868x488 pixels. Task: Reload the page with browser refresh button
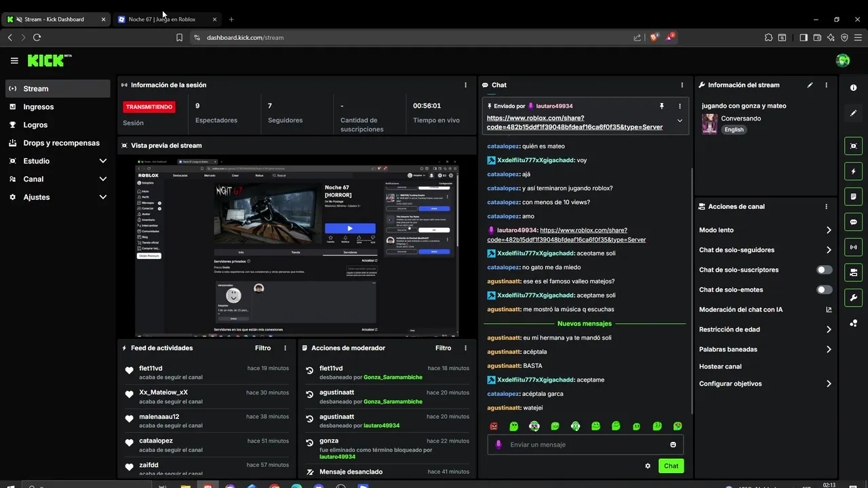click(37, 37)
